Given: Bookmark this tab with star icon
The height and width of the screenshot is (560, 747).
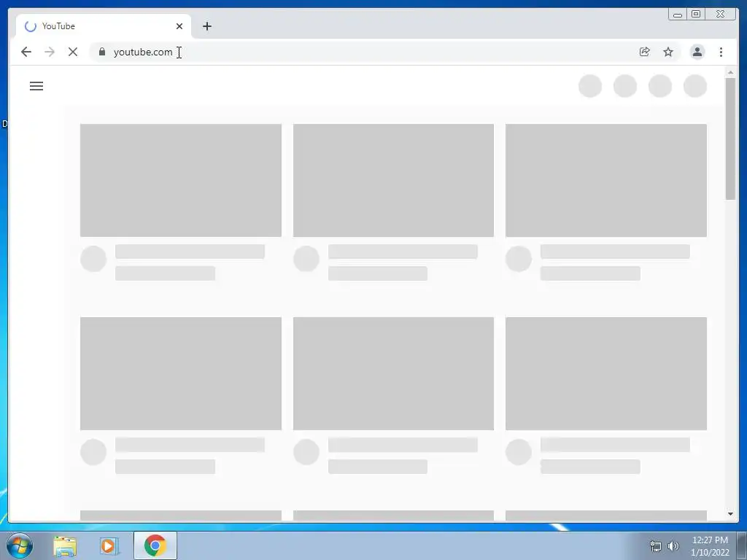Looking at the screenshot, I should click(668, 52).
